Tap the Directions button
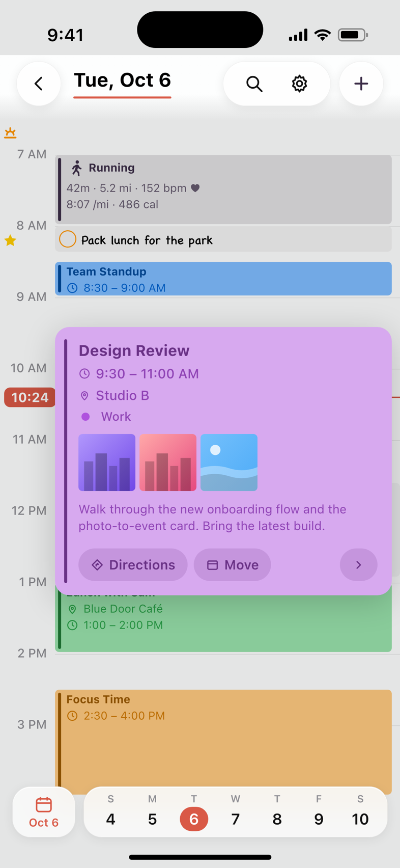This screenshot has height=868, width=400. click(x=133, y=565)
